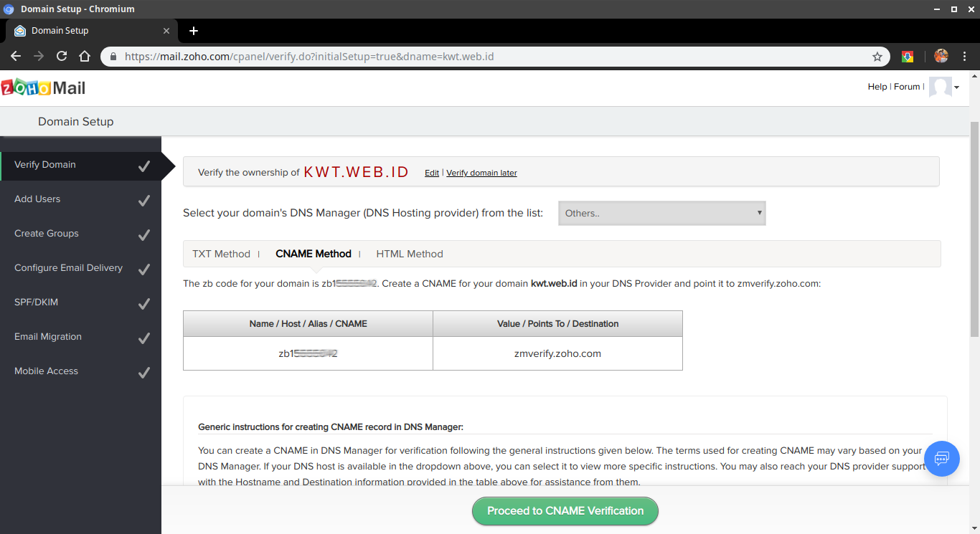Click the Verify domain later link
Image resolution: width=980 pixels, height=534 pixels.
[481, 173]
